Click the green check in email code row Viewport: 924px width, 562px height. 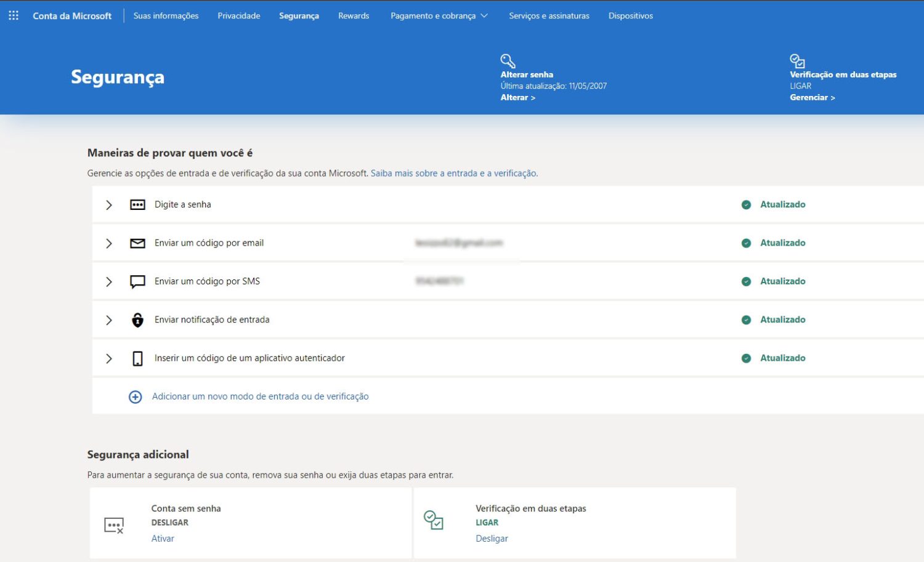point(746,243)
